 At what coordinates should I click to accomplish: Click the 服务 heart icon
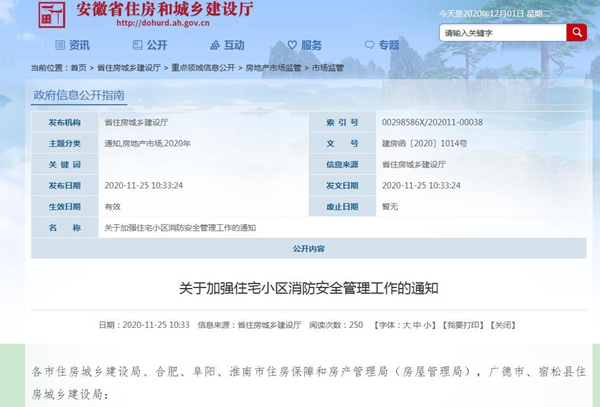(x=292, y=45)
